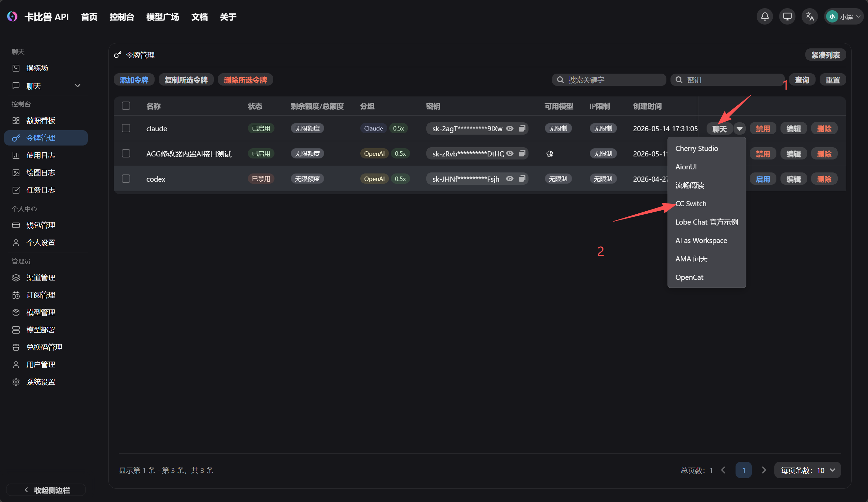
Task: Open the language translation icon
Action: coord(809,17)
